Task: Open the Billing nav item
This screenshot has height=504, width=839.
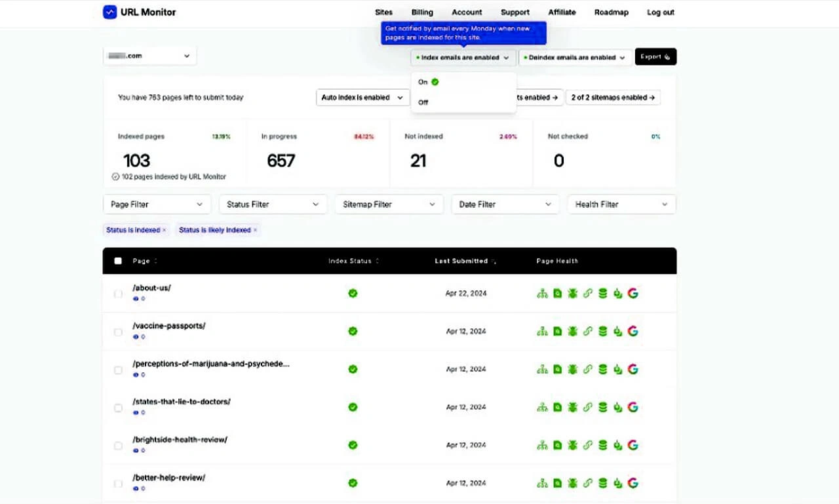Action: (422, 12)
